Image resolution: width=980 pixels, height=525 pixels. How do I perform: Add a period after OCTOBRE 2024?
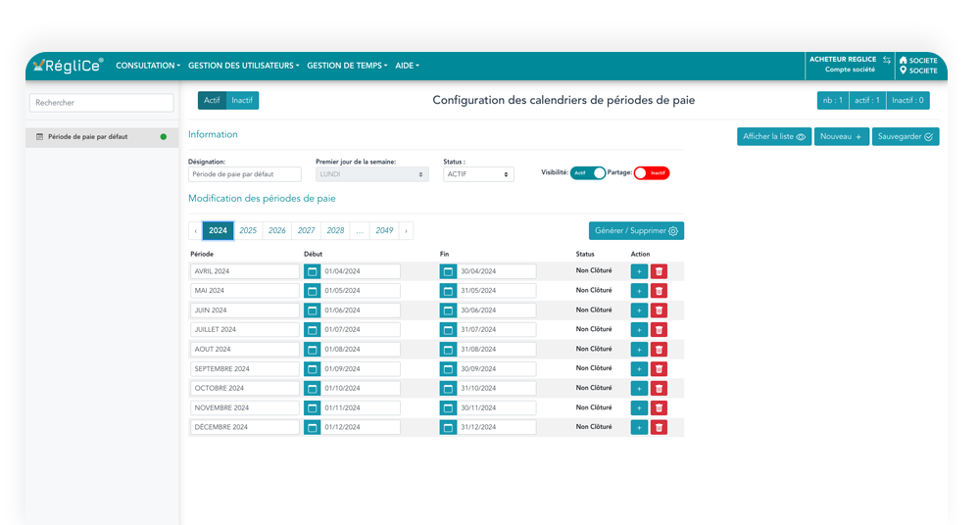(639, 388)
